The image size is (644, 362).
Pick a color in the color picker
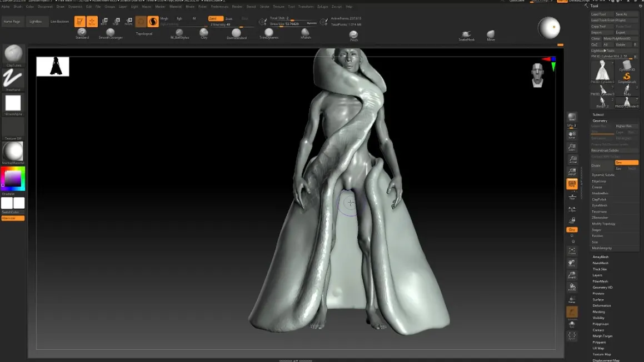[13, 179]
